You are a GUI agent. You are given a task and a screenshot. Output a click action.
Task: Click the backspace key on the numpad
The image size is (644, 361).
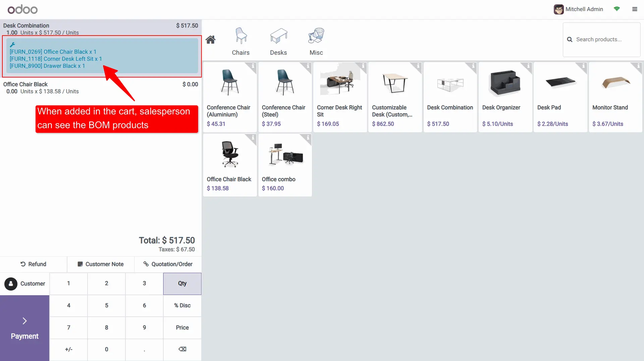pyautogui.click(x=182, y=349)
